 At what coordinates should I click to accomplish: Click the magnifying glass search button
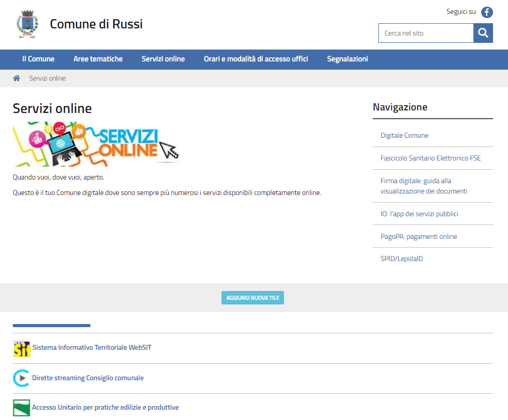coord(483,33)
